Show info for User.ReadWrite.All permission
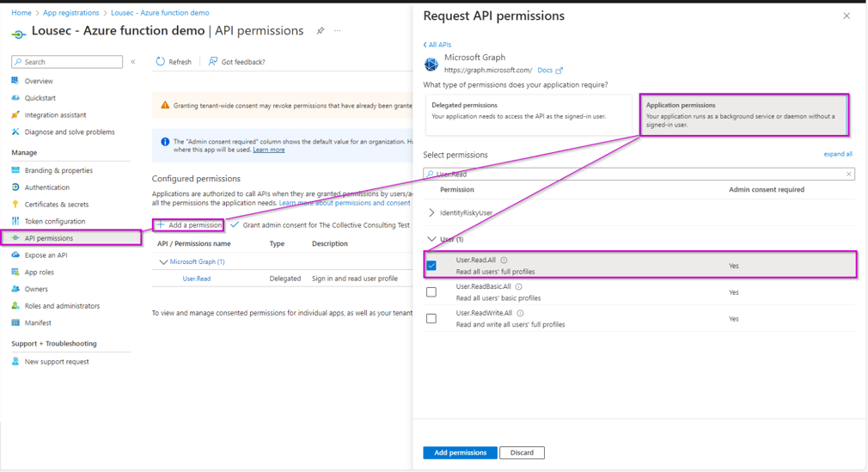 click(520, 313)
